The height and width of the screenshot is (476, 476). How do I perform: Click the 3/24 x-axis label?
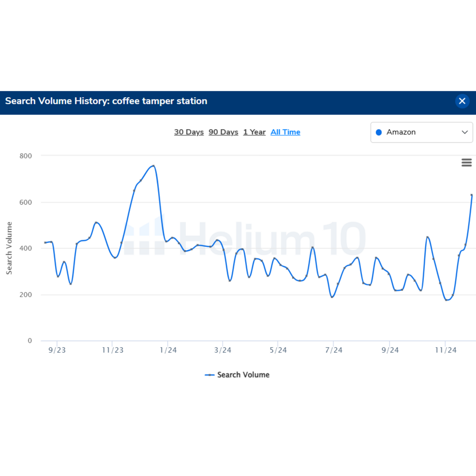pos(223,350)
